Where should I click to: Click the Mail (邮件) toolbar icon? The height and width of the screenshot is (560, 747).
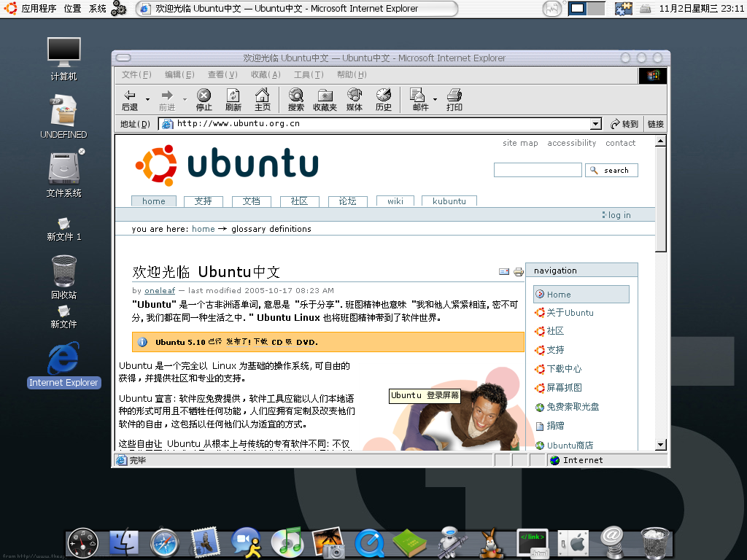[419, 100]
